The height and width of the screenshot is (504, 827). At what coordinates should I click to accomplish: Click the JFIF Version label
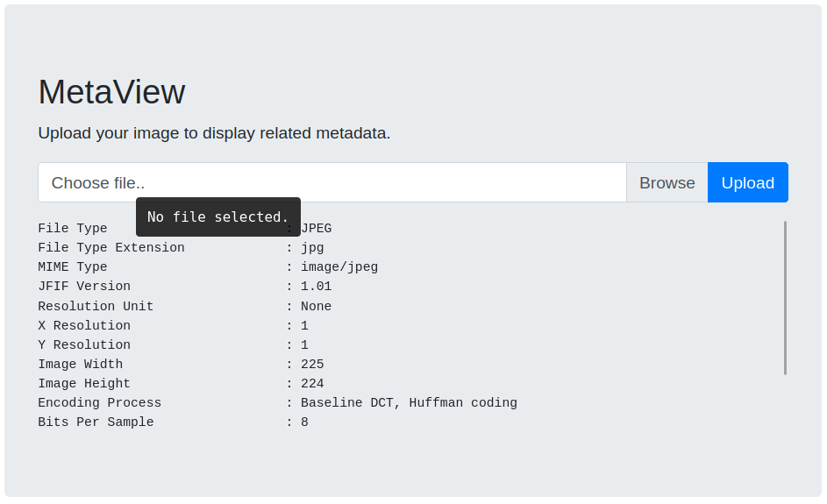click(x=84, y=287)
